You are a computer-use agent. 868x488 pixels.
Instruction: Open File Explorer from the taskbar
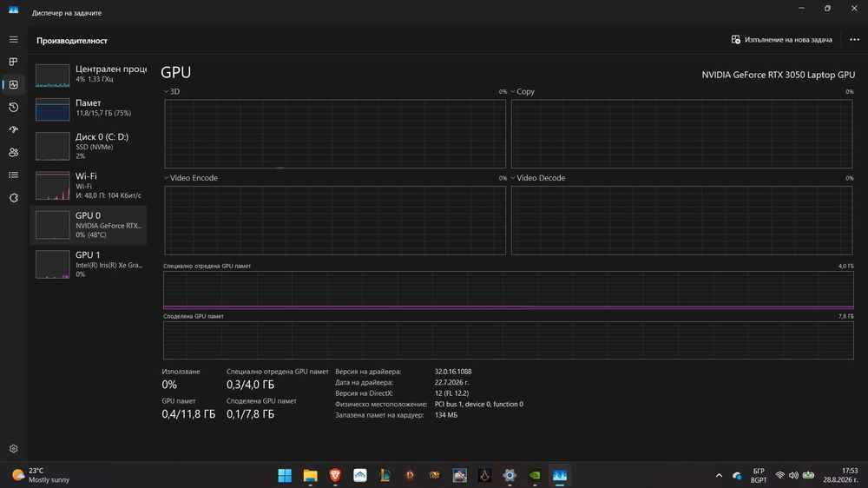tap(310, 475)
